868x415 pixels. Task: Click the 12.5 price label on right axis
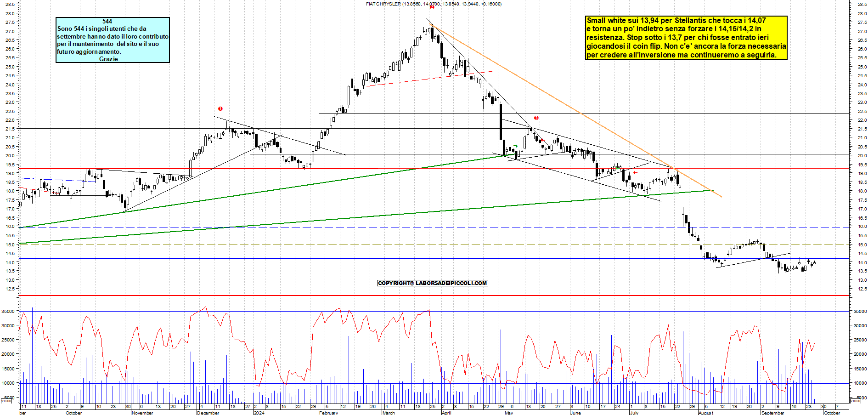[862, 289]
